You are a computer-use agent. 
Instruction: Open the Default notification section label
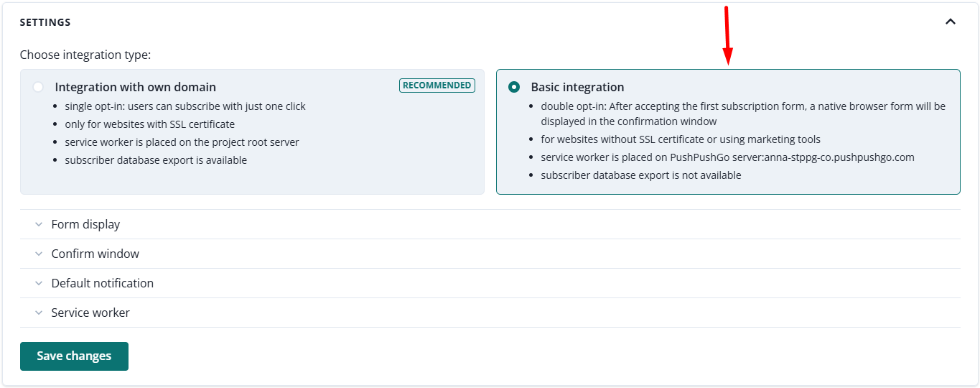point(102,283)
